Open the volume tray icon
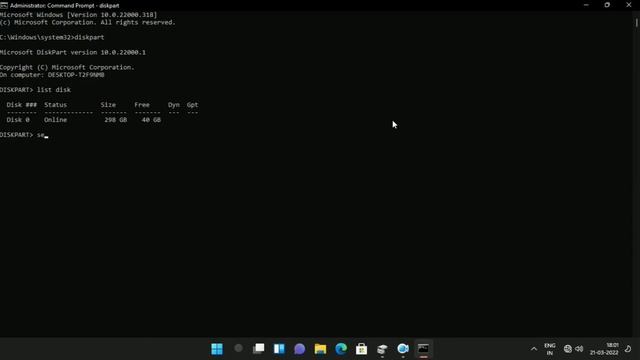The height and width of the screenshot is (360, 640). (x=579, y=349)
